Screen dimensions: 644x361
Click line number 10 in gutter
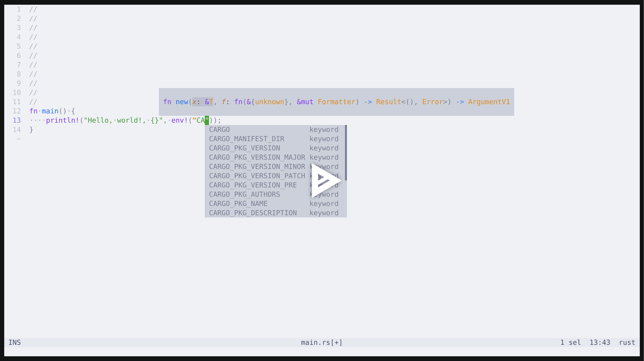point(17,93)
